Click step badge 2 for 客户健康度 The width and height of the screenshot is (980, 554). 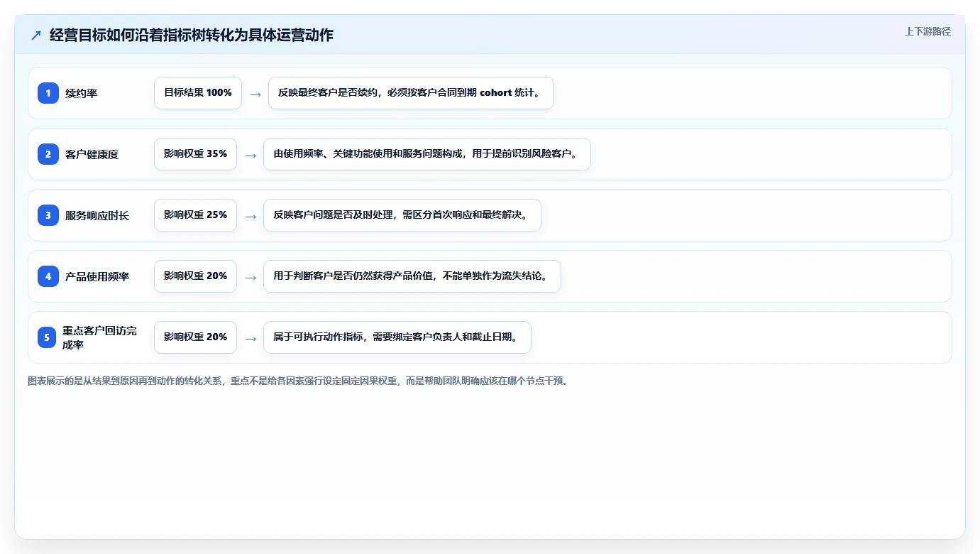coord(48,154)
